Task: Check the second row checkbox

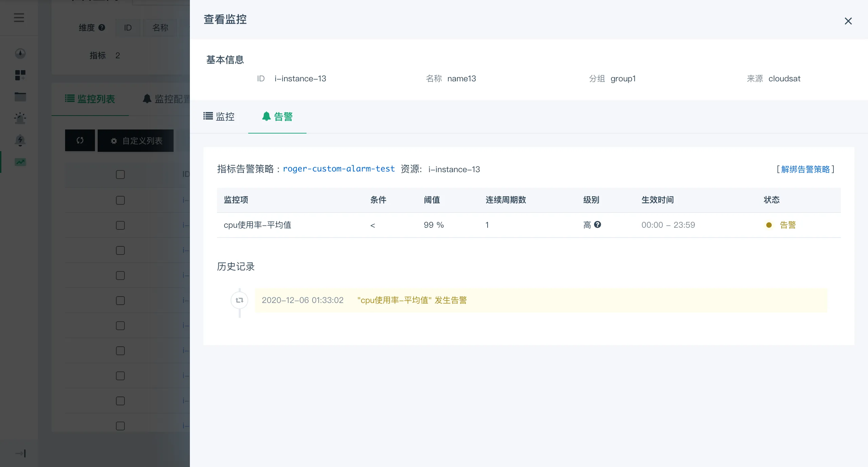Action: [x=120, y=225]
